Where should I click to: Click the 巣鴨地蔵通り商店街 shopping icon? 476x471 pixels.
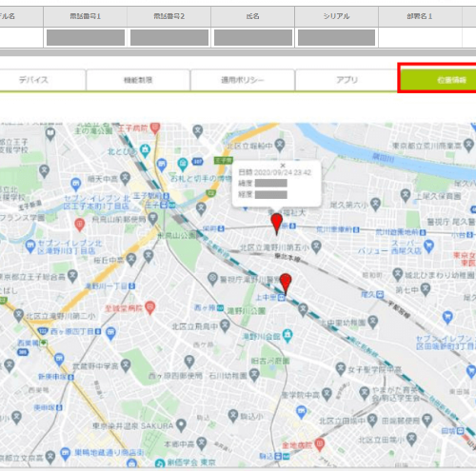(x=65, y=453)
